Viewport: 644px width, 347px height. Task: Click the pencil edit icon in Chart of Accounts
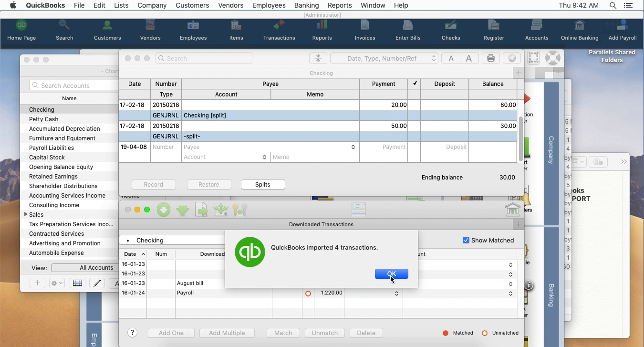(97, 283)
